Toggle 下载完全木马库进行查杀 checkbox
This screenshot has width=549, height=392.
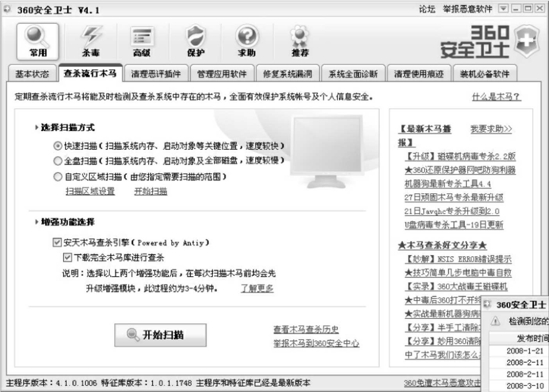pos(67,257)
